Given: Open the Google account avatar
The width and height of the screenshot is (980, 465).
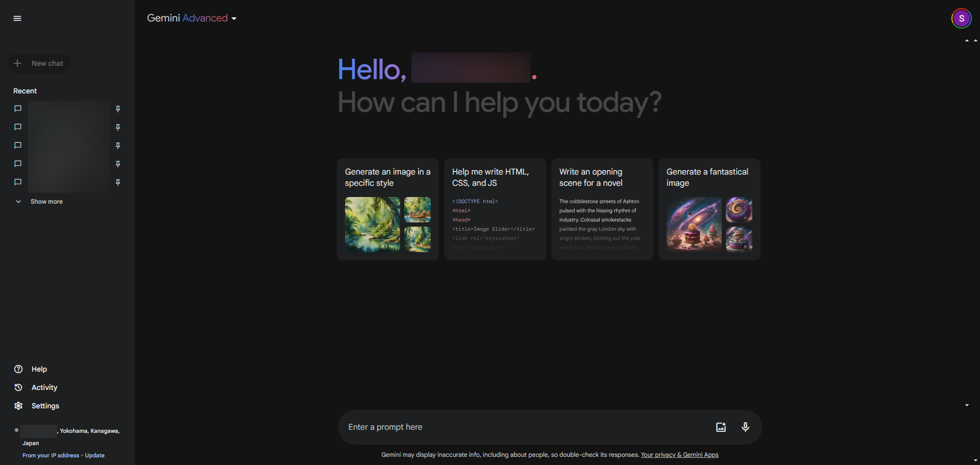Looking at the screenshot, I should coord(961,18).
